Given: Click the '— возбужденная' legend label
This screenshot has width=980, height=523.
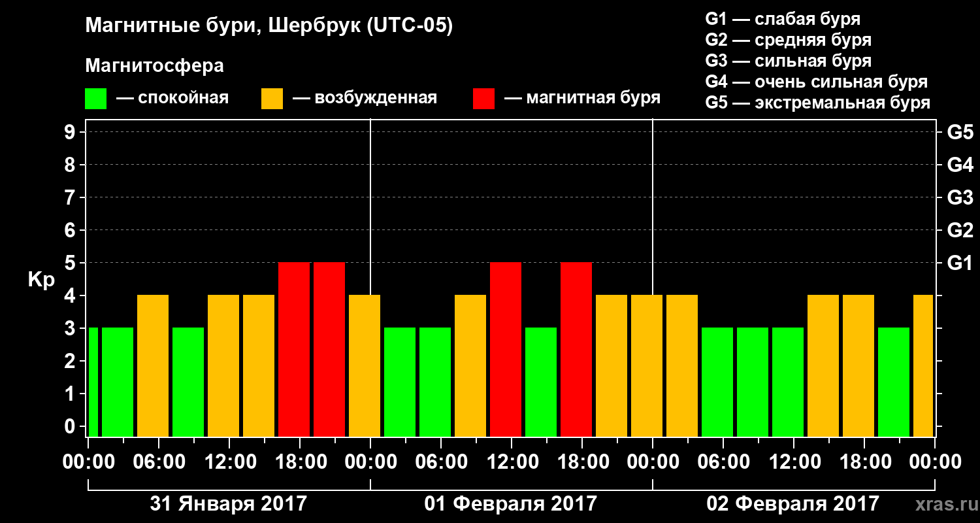Looking at the screenshot, I should coord(365,99).
